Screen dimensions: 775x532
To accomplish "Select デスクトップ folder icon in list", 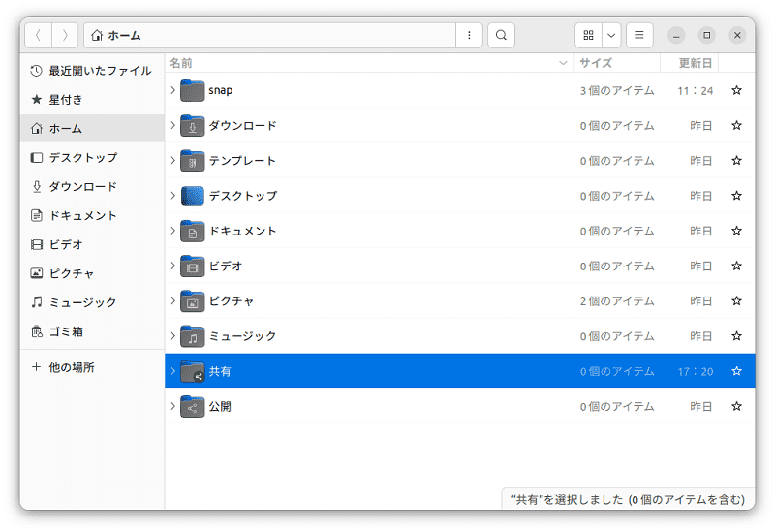I will point(192,196).
